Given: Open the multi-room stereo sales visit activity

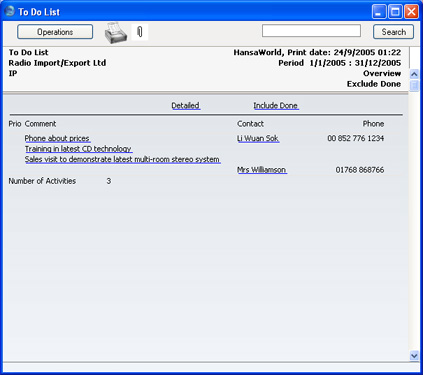Looking at the screenshot, I should 122,160.
